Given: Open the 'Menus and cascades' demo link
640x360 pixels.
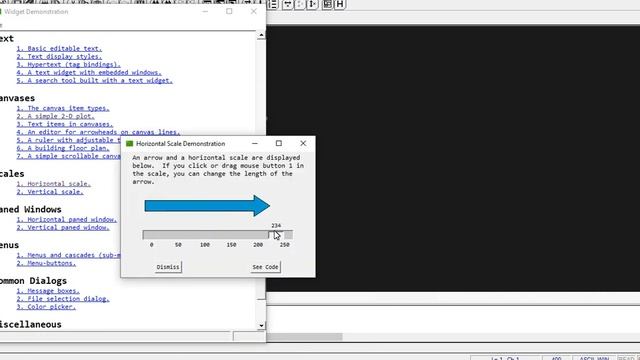Looking at the screenshot, I should (69, 255).
